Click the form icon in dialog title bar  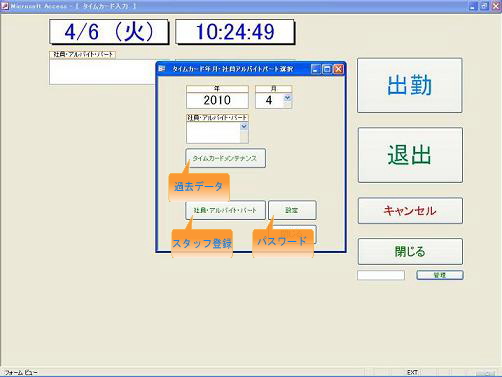pos(162,69)
